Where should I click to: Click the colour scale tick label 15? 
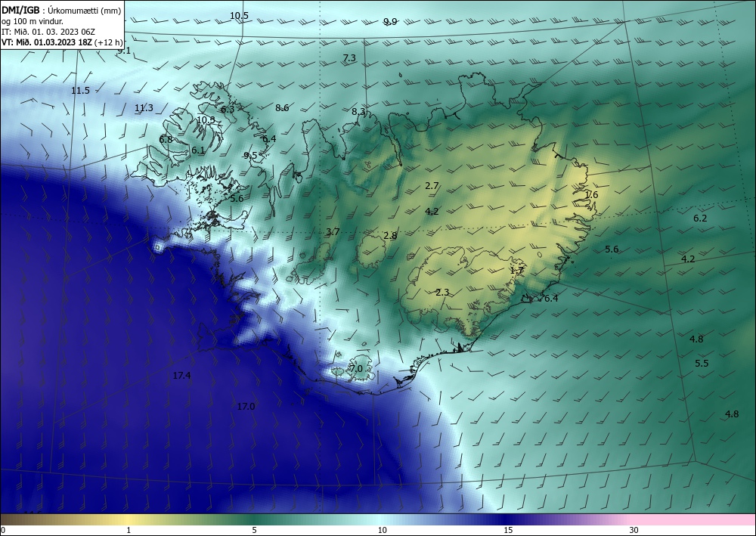click(508, 530)
